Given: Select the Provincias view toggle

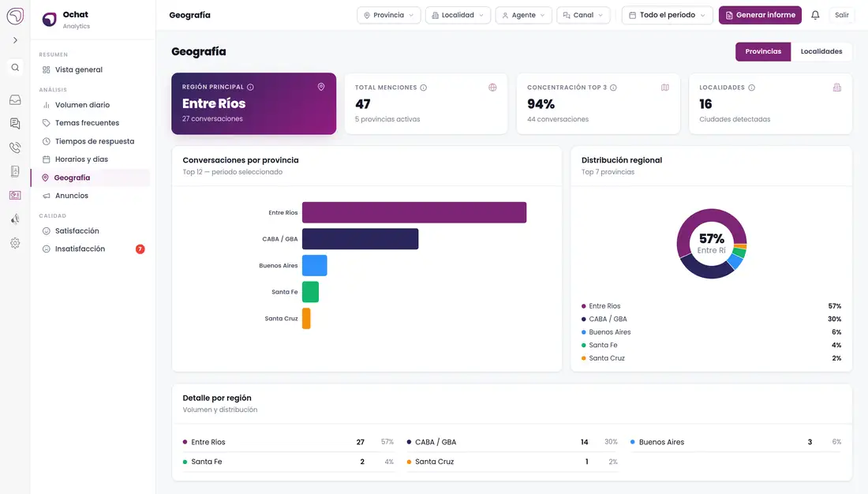Looking at the screenshot, I should coord(763,51).
